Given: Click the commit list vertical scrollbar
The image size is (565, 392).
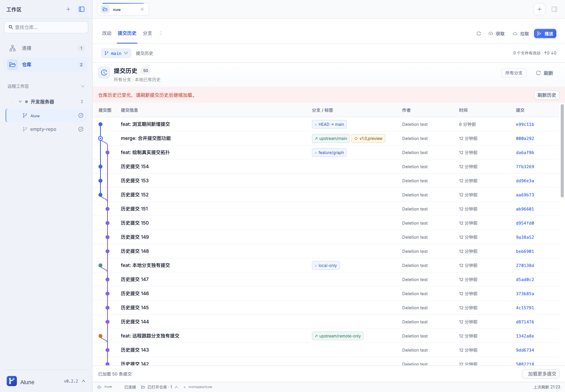Looking at the screenshot, I should click(x=562, y=151).
